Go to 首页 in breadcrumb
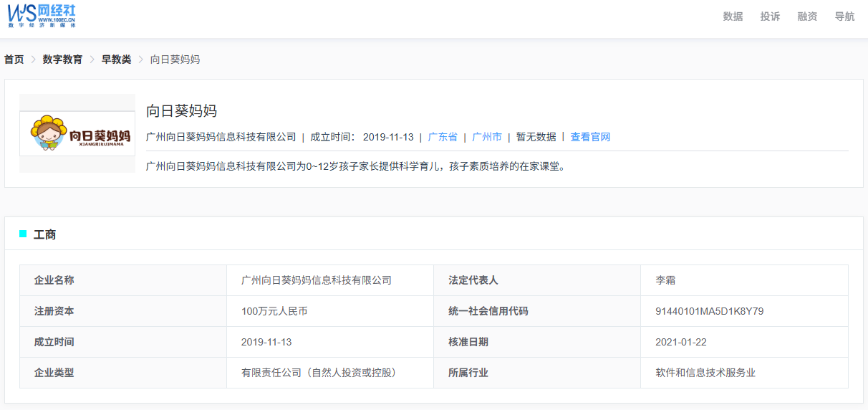Viewport: 868px width, 410px height. (x=14, y=59)
